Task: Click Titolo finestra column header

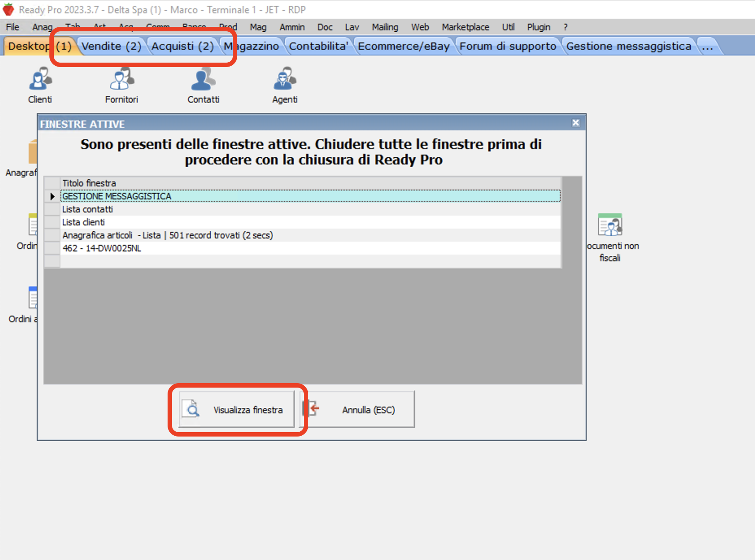Action: pyautogui.click(x=310, y=183)
